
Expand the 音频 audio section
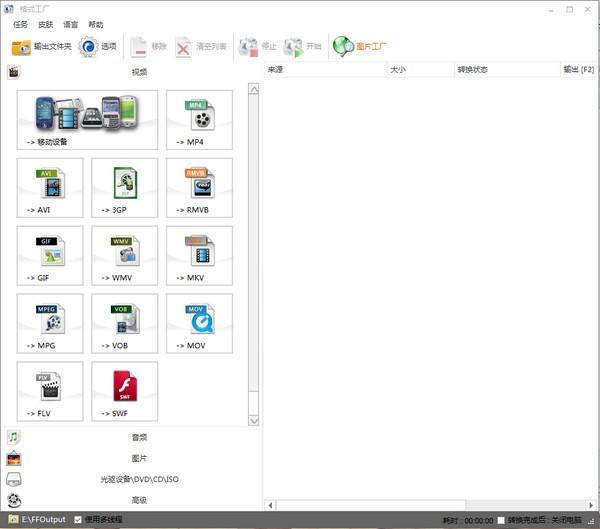coord(138,437)
